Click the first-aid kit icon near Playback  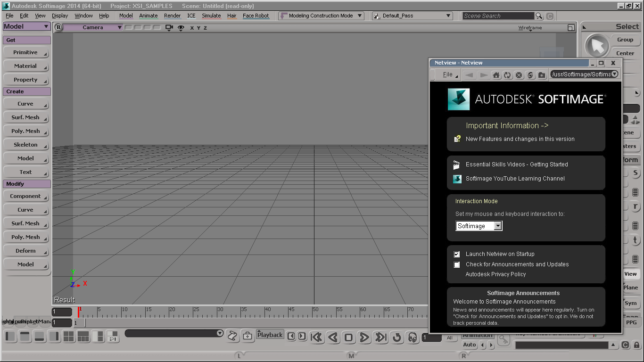[x=248, y=336]
